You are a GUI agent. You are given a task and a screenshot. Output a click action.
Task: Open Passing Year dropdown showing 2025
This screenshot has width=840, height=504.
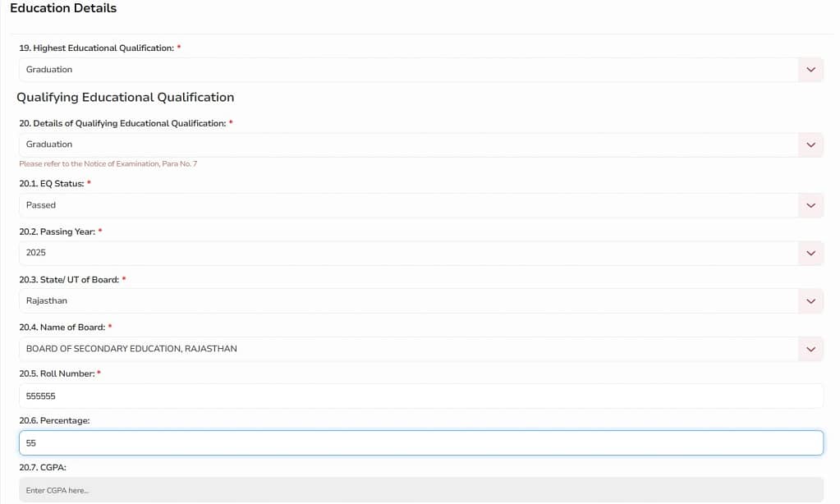point(408,253)
